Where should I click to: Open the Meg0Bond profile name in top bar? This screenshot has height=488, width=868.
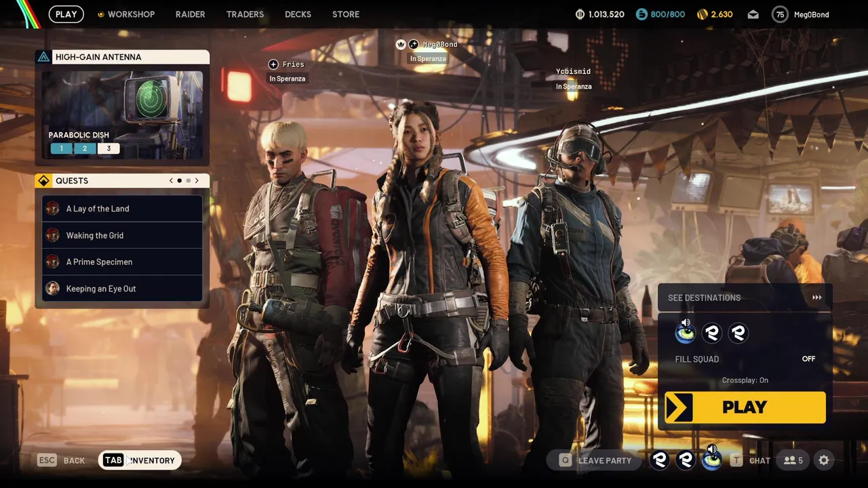pos(811,14)
